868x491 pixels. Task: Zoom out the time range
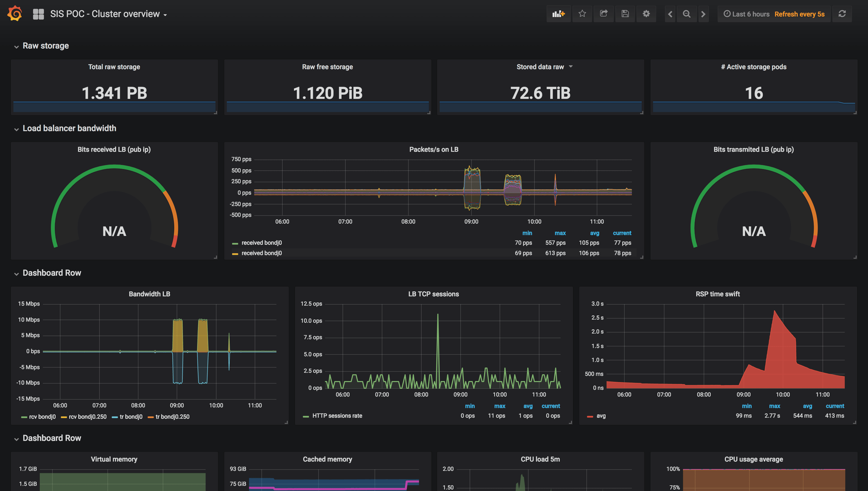(686, 14)
